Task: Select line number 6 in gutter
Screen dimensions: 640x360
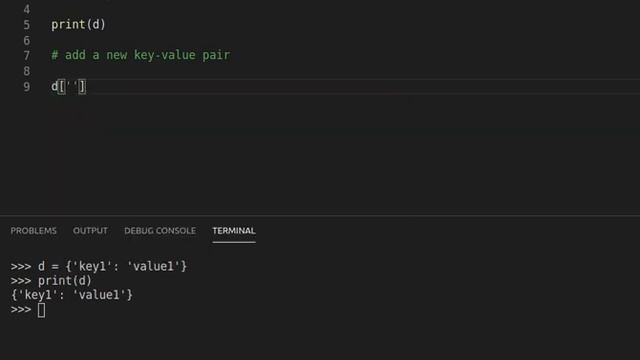Action: click(27, 40)
